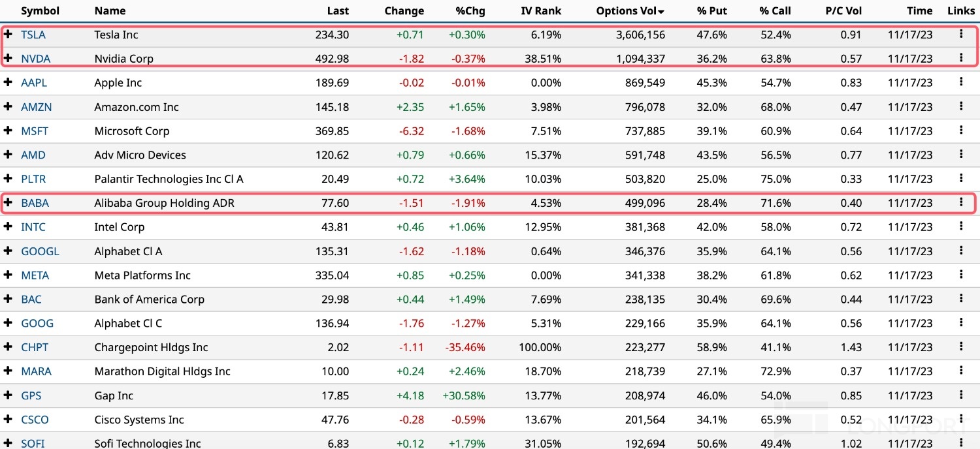This screenshot has width=980, height=449.
Task: Open the links menu on the AMZN row
Action: [961, 106]
